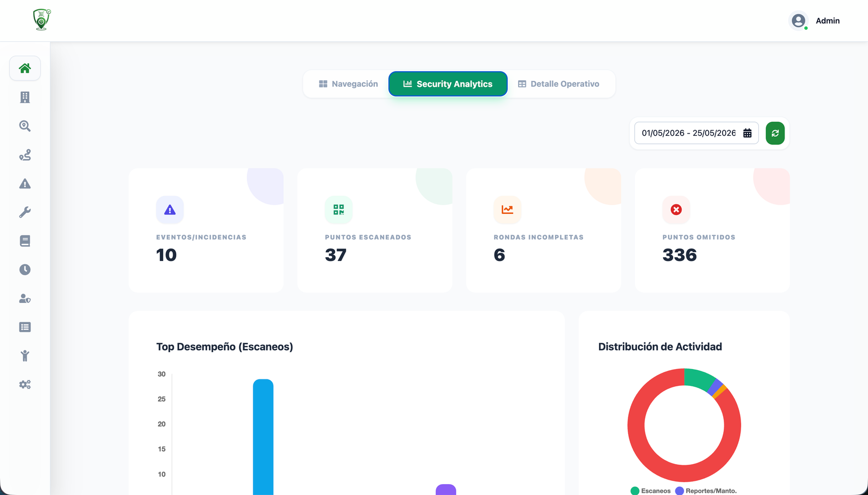Open the user shield sidebar icon

[x=25, y=299]
